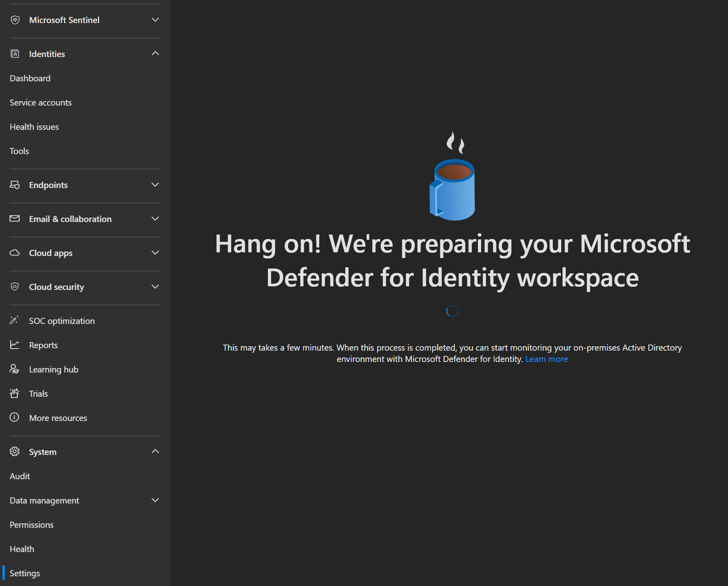728x586 pixels.
Task: Open the Learning hub page
Action: 53,370
